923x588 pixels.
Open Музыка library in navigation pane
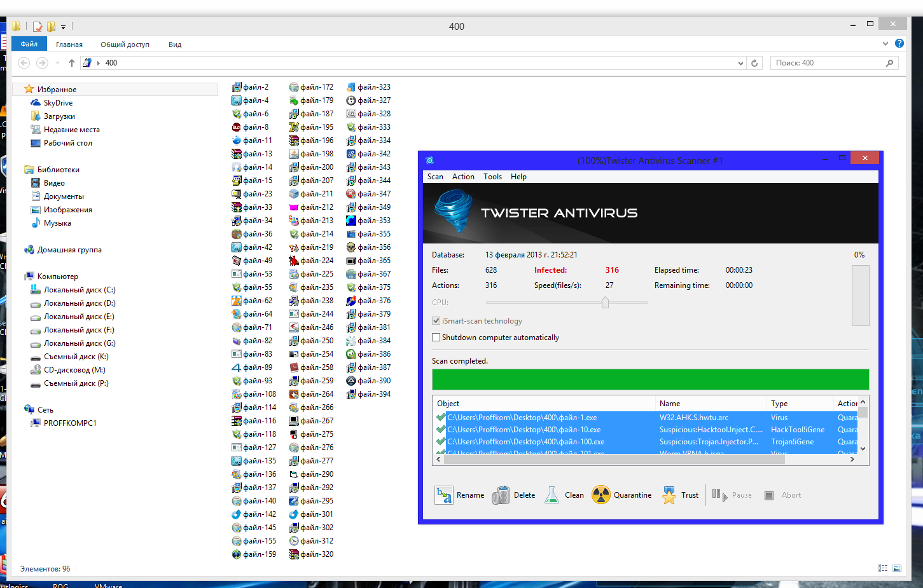pyautogui.click(x=51, y=223)
